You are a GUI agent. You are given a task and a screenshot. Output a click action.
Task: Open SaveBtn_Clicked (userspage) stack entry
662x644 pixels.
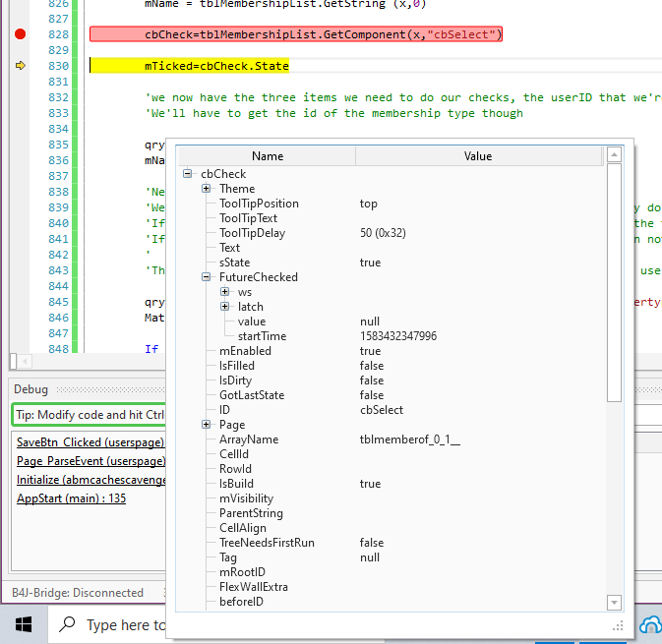tap(90, 442)
